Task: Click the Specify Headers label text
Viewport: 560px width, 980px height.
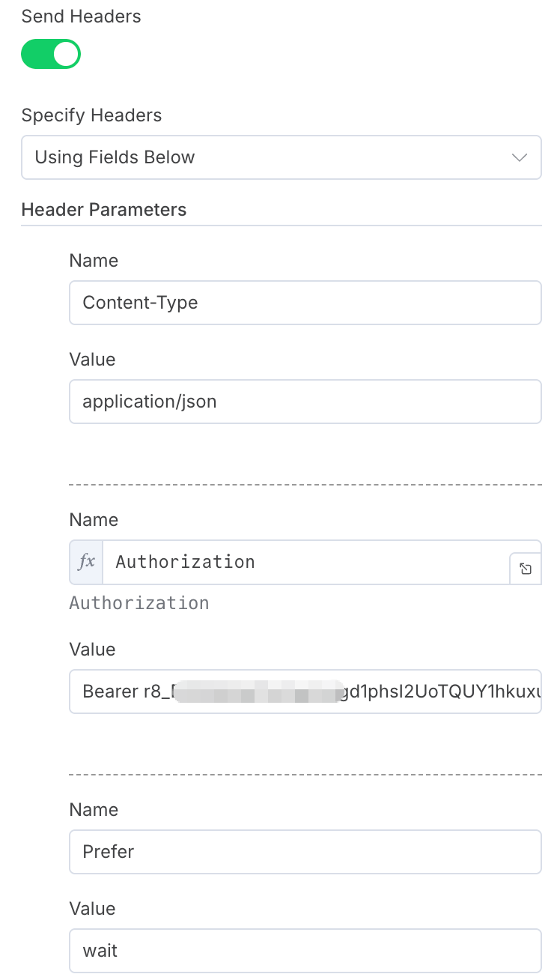Action: coord(91,115)
